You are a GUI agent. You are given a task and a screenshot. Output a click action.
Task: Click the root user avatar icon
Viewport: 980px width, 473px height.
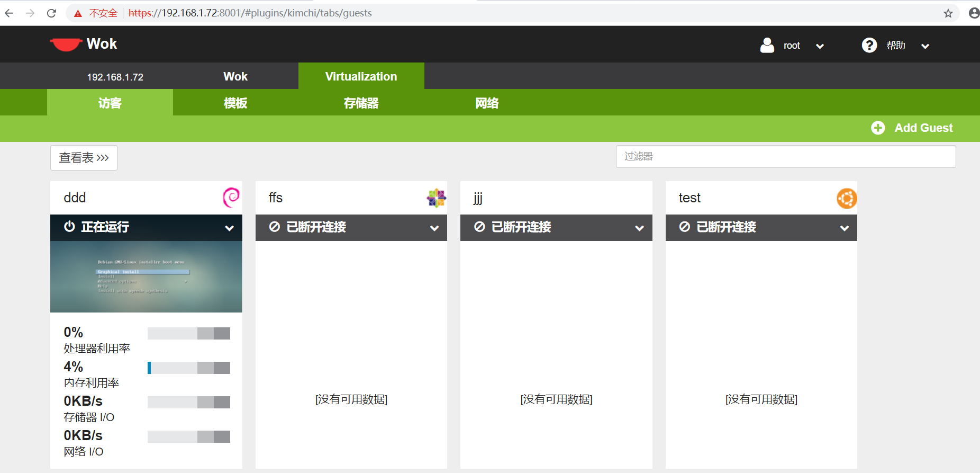click(767, 45)
